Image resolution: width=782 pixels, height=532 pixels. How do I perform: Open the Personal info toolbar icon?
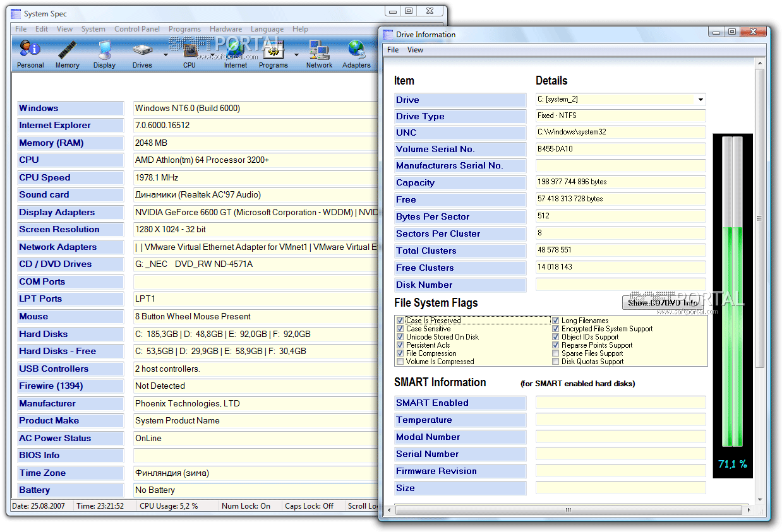tap(30, 54)
